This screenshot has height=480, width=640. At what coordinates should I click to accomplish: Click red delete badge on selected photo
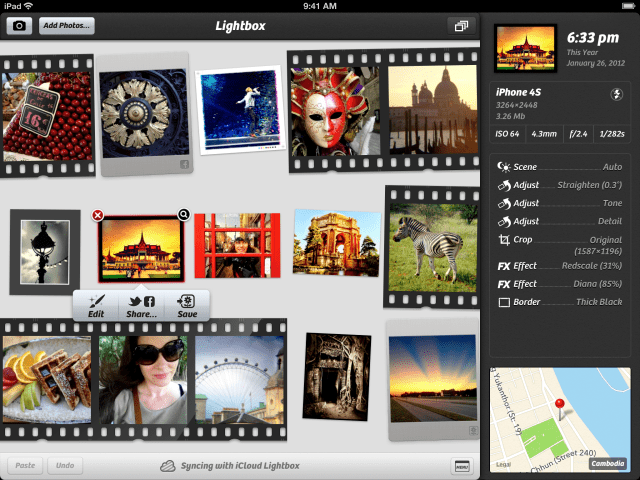[x=98, y=215]
